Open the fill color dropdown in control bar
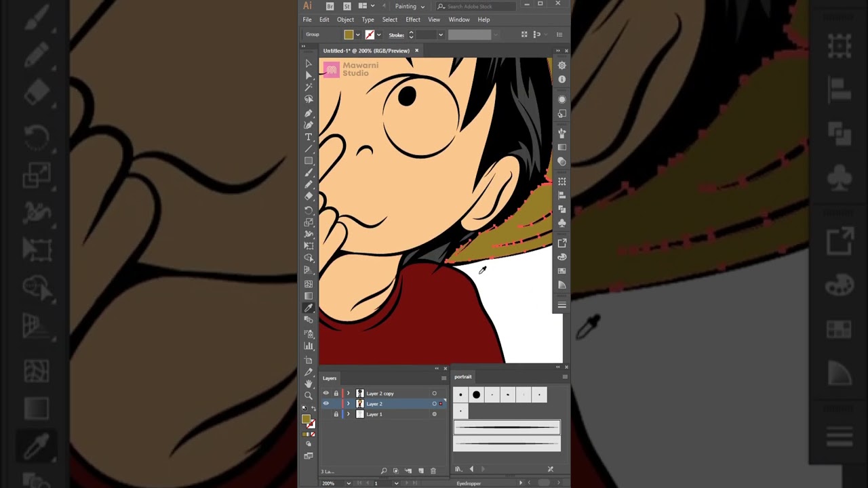This screenshot has height=488, width=868. (x=357, y=35)
